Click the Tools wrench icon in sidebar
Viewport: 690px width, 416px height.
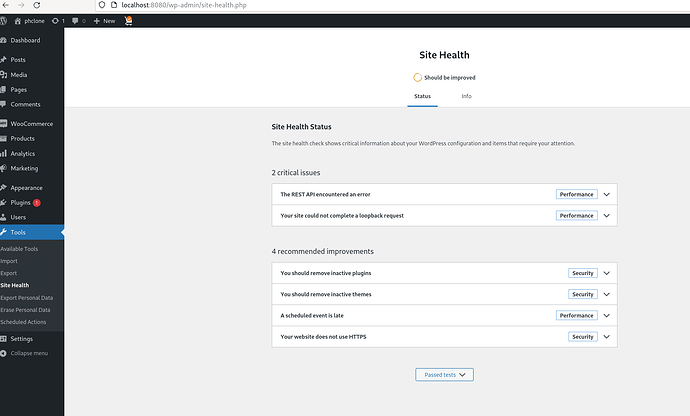click(x=5, y=232)
